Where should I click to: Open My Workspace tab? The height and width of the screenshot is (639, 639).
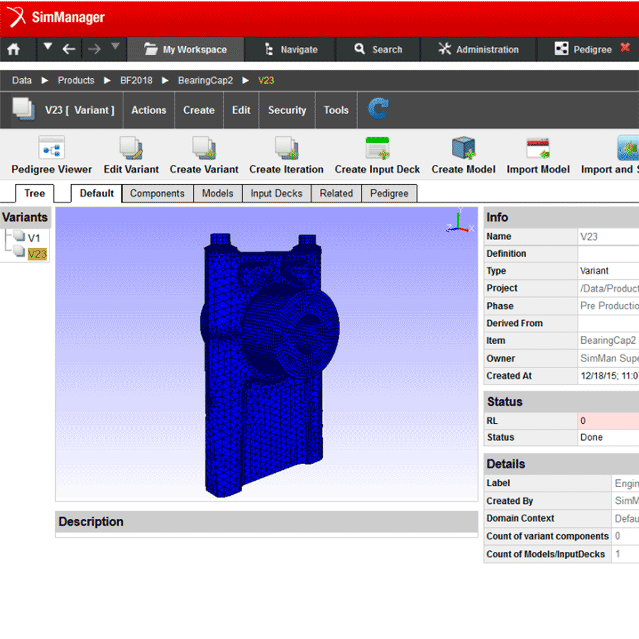click(186, 49)
